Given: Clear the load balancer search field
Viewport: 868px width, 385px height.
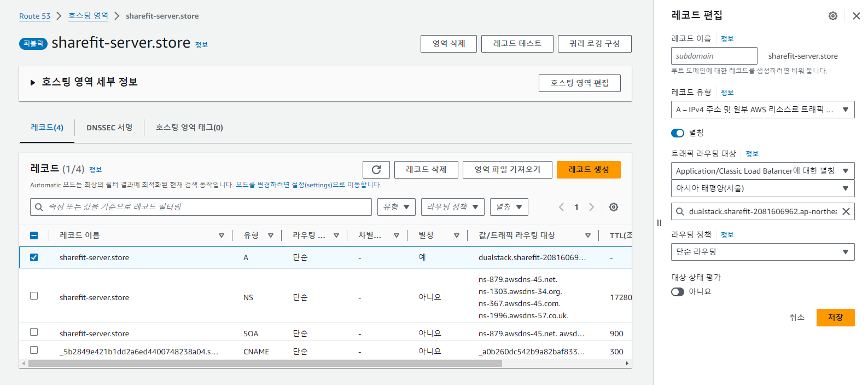Looking at the screenshot, I should 846,211.
